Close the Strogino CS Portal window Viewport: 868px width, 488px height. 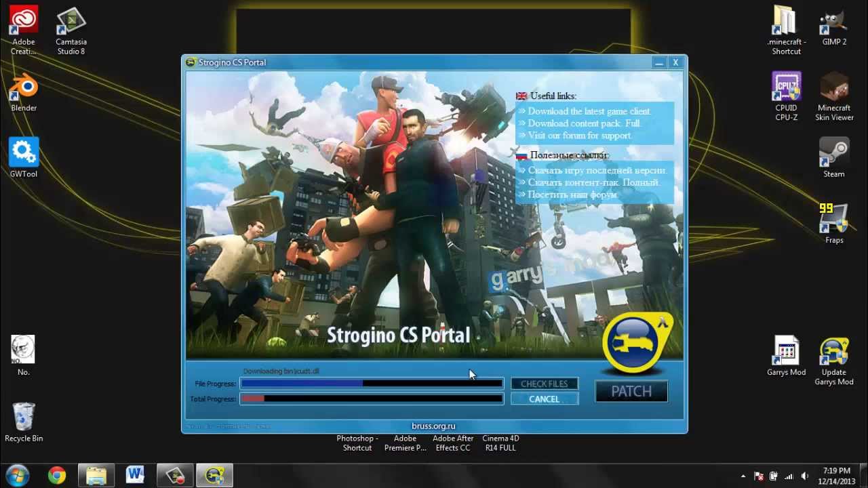(x=675, y=62)
